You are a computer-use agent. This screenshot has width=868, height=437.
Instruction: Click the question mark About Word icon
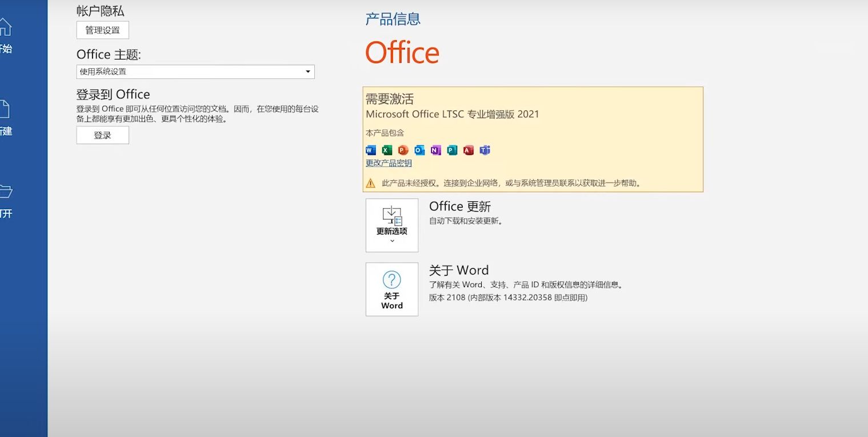(392, 280)
